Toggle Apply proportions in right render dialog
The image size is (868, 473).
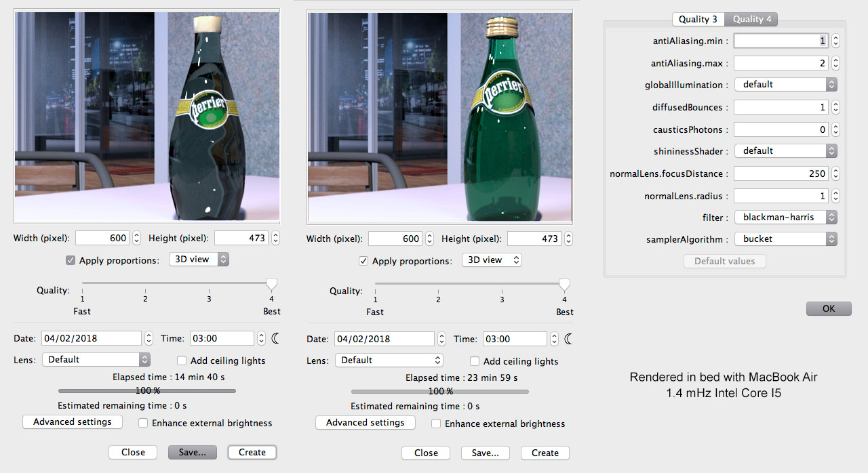(363, 261)
